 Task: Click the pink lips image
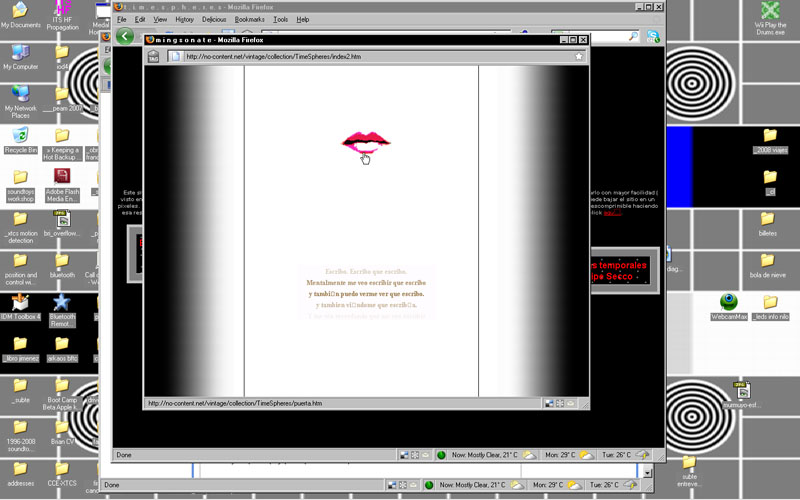366,142
